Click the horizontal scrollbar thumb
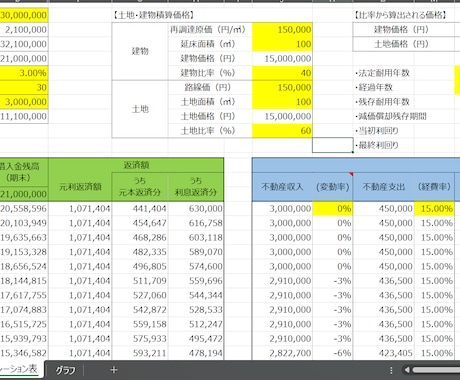 click(x=436, y=370)
